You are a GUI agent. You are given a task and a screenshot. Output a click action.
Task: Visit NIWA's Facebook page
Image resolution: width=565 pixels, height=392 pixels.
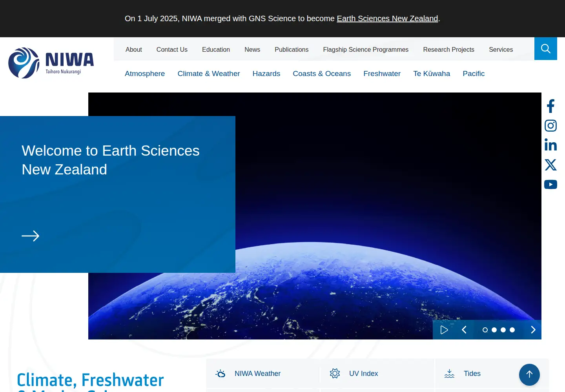[550, 106]
